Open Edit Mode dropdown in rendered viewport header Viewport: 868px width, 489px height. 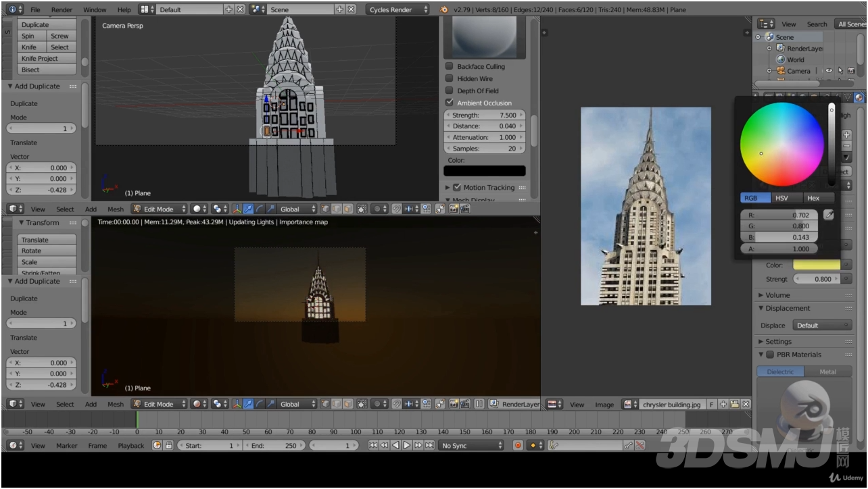pyautogui.click(x=159, y=404)
